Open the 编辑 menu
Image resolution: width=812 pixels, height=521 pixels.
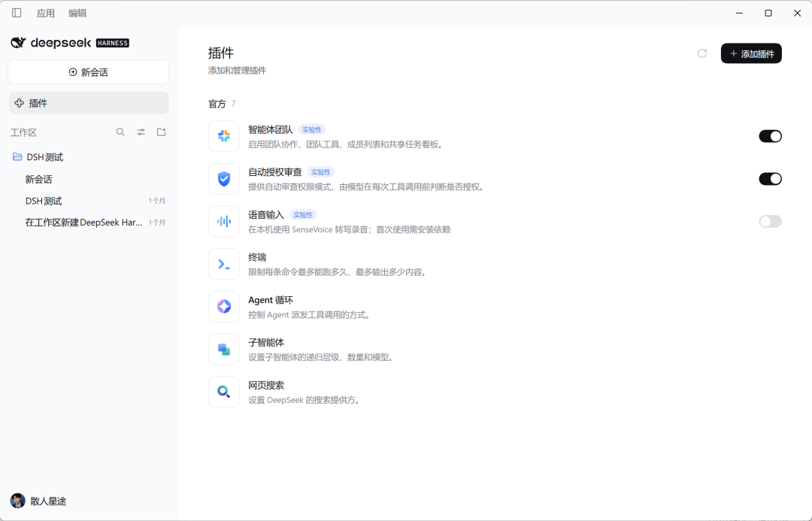pos(77,13)
